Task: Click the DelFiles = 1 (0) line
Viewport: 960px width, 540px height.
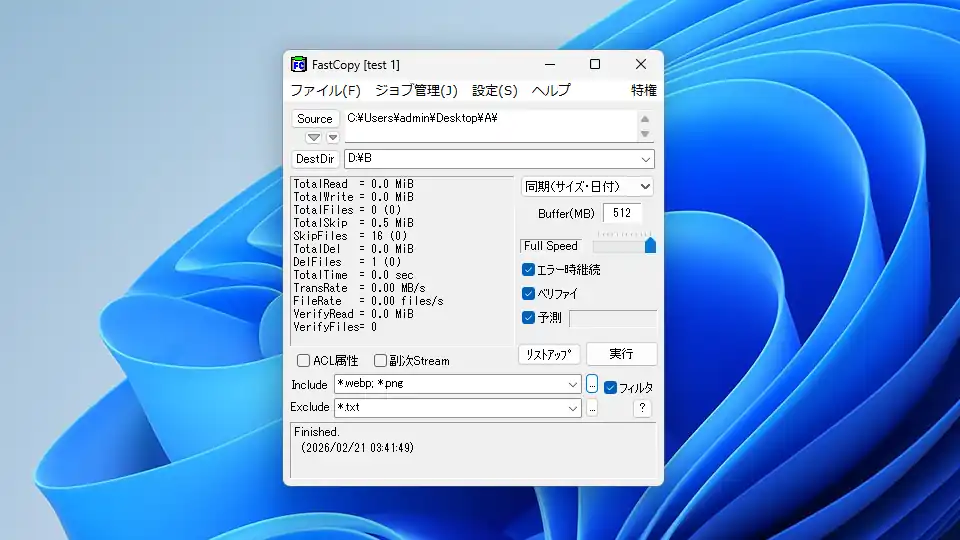Action: pos(347,262)
